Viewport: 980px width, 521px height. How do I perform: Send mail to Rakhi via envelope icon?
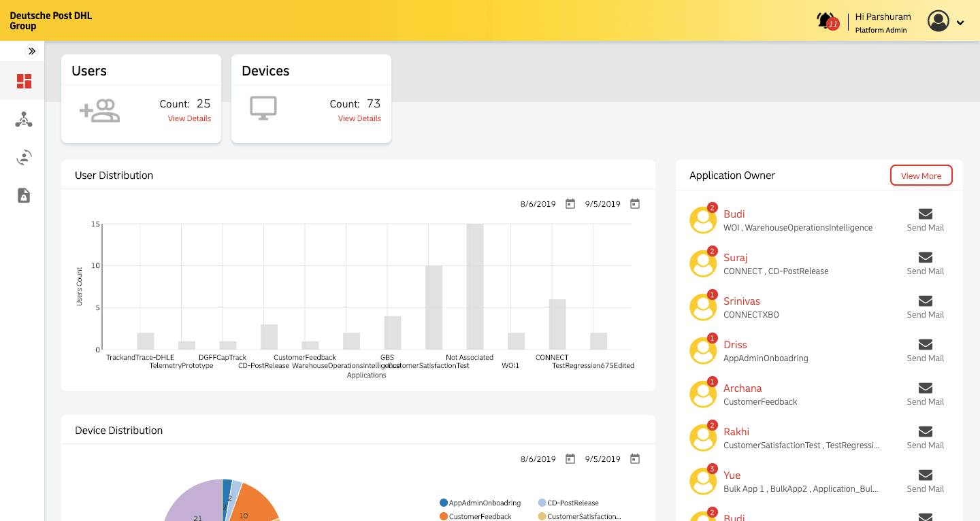coord(926,431)
